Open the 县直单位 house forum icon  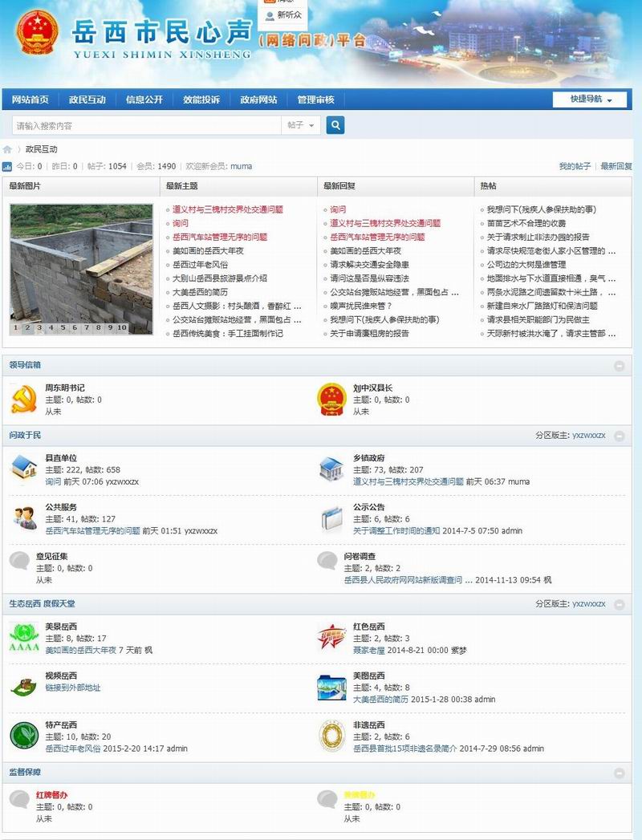(23, 469)
